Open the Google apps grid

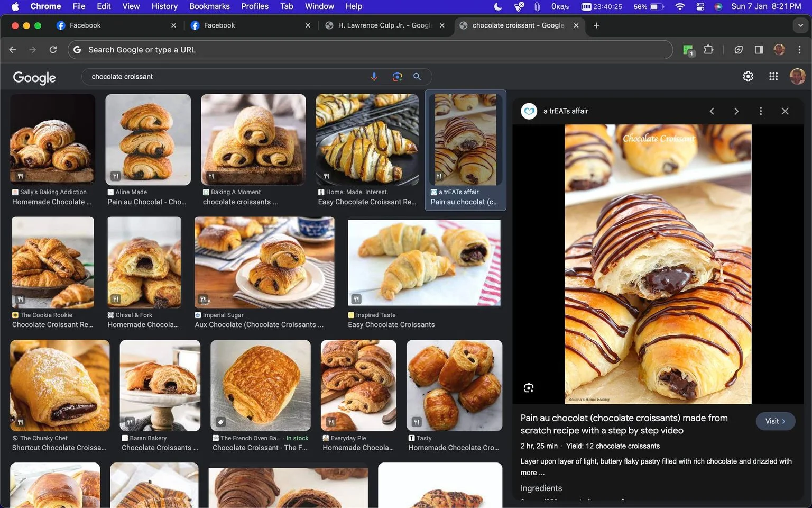(x=773, y=77)
